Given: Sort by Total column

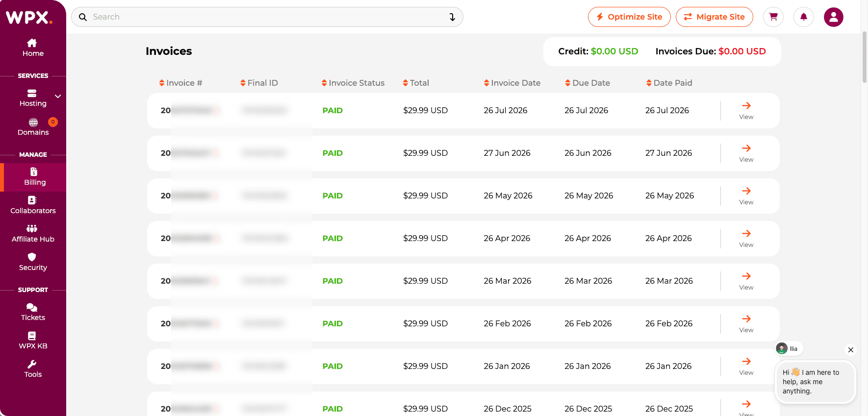Looking at the screenshot, I should (x=416, y=83).
